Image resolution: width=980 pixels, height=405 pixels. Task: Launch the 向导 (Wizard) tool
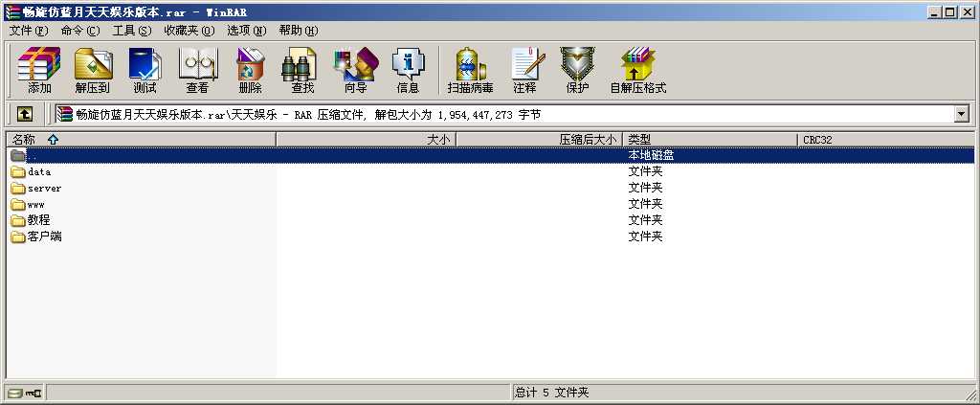tap(356, 70)
